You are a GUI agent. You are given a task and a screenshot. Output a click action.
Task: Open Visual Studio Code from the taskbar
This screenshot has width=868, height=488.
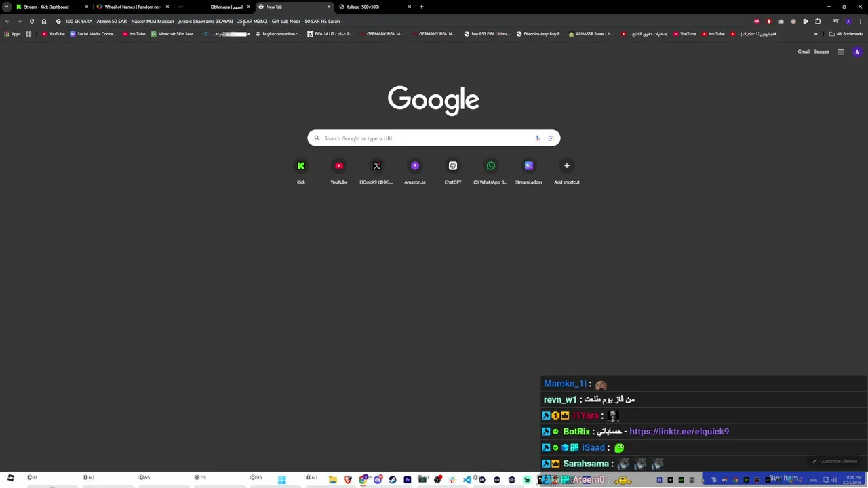point(467,480)
